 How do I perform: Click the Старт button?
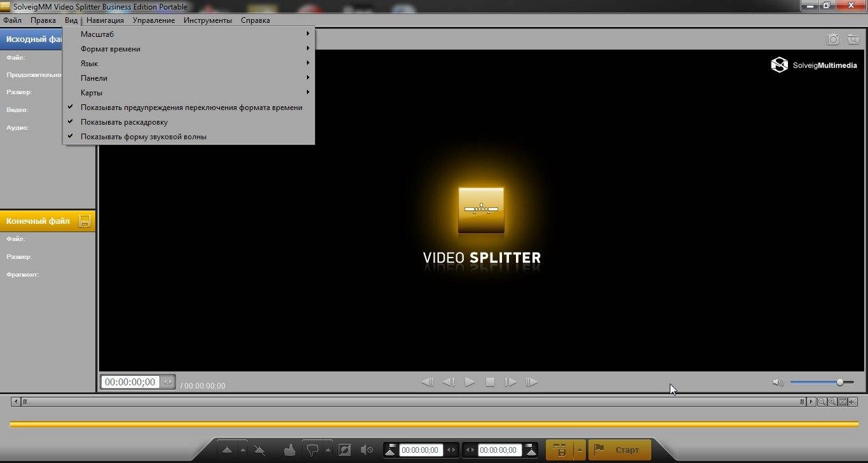[620, 450]
